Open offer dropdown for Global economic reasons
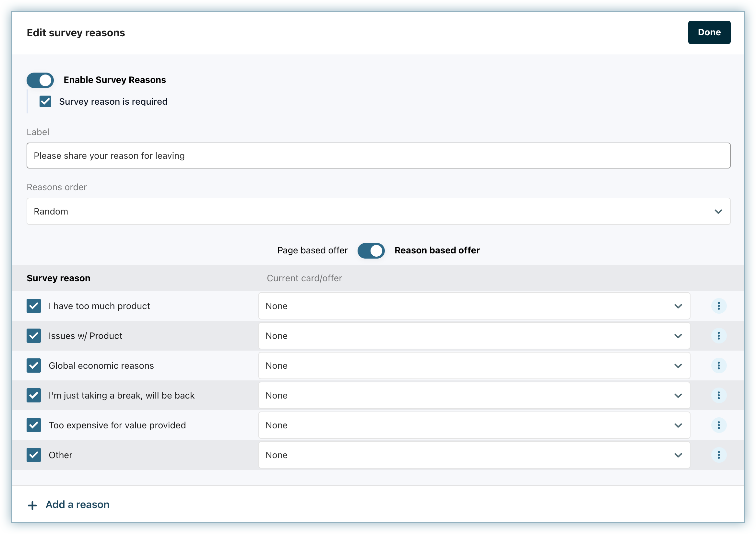 pyautogui.click(x=474, y=366)
